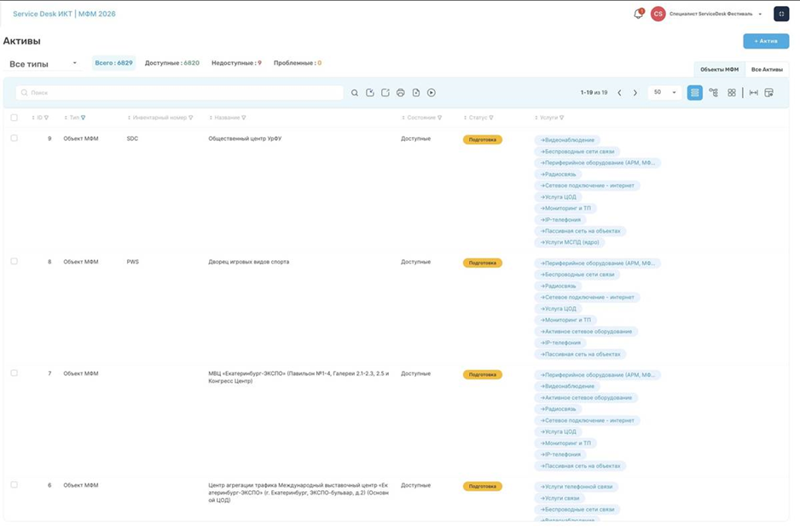Click the search magnifier icon next to search field

point(355,93)
